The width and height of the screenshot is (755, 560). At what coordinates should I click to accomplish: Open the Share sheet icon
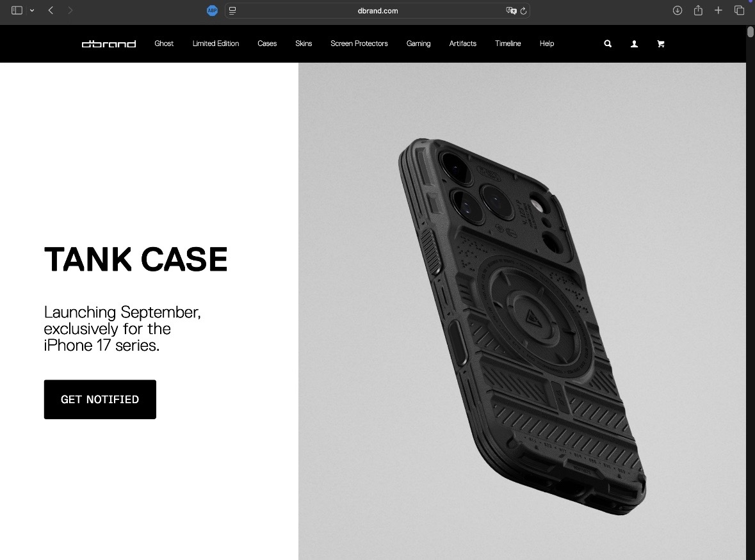[698, 10]
